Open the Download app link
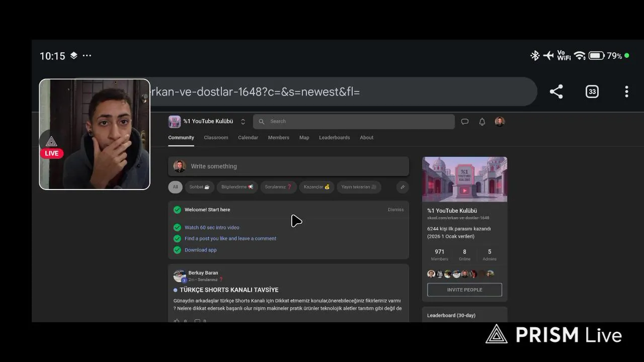This screenshot has width=644, height=362. [200, 250]
